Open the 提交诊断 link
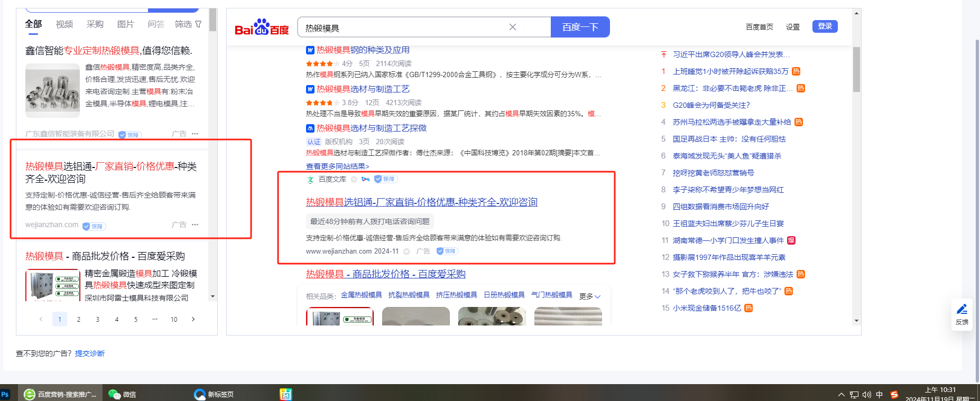This screenshot has width=980, height=401. (x=90, y=353)
